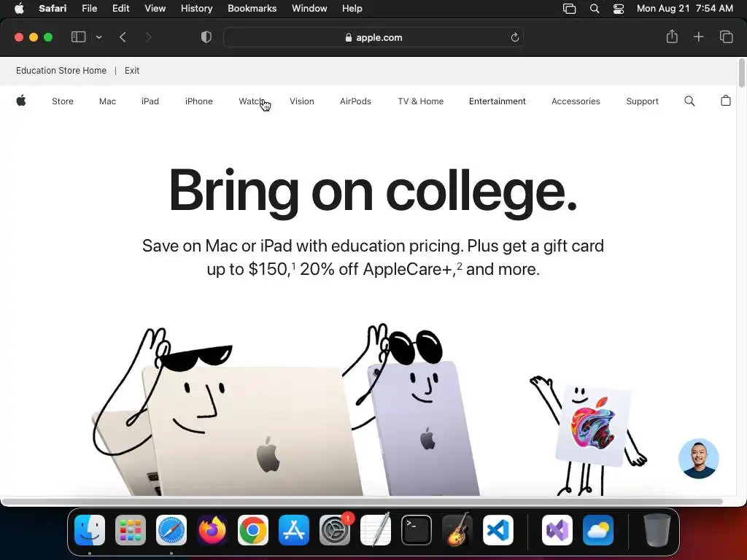Open the Edit menu
Viewport: 747px width, 560px height.
pos(120,8)
